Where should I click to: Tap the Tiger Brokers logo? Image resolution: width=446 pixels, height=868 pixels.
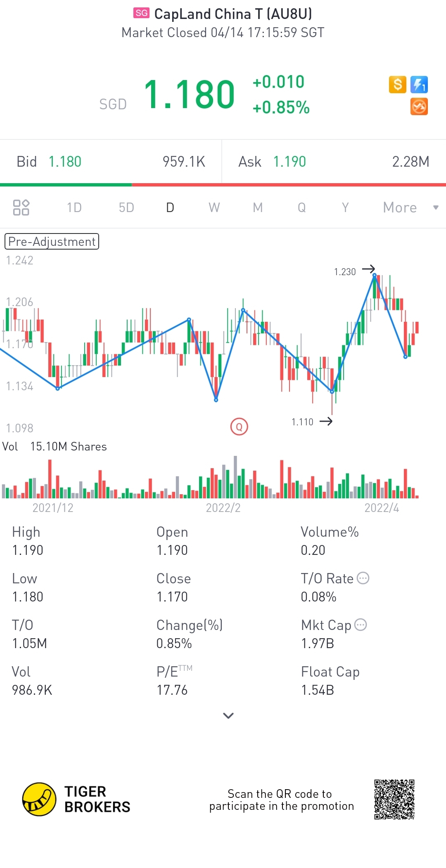point(76,799)
